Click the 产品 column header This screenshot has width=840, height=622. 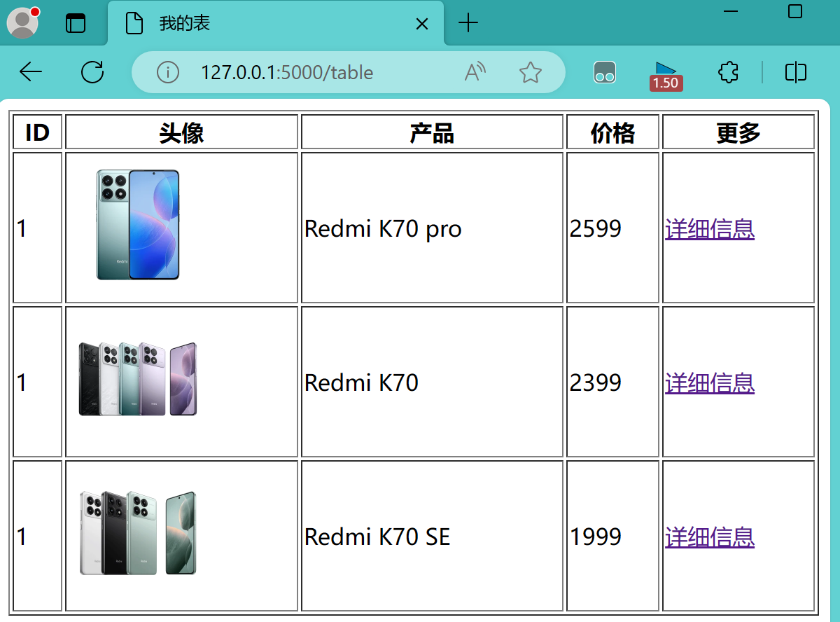click(432, 132)
